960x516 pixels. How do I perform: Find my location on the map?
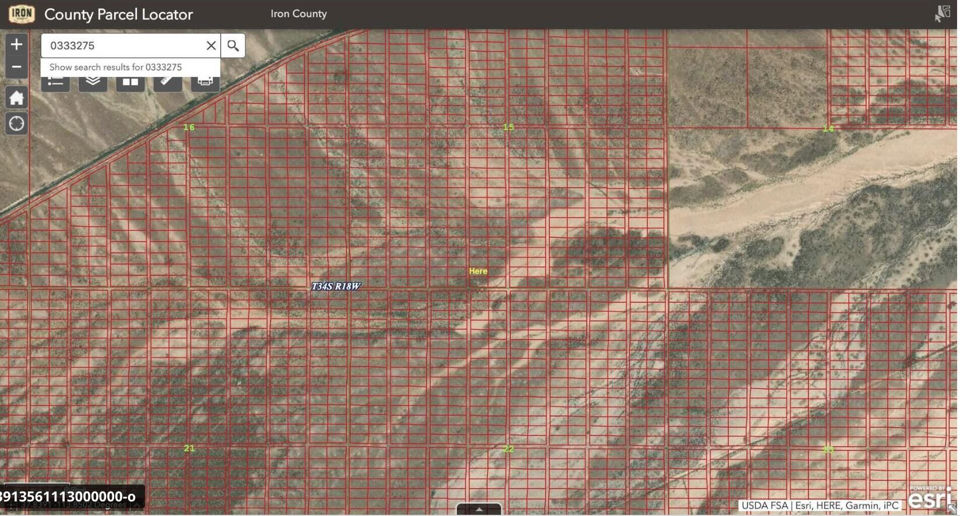(17, 124)
